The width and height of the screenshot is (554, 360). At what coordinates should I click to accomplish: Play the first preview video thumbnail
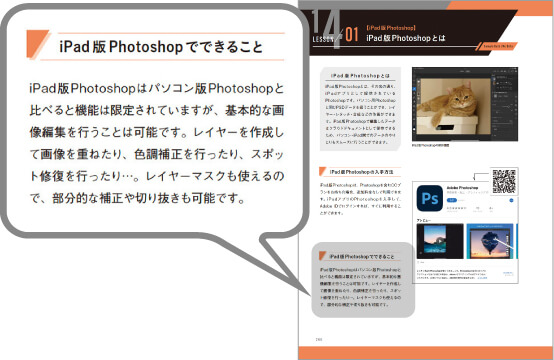pyautogui.click(x=440, y=241)
